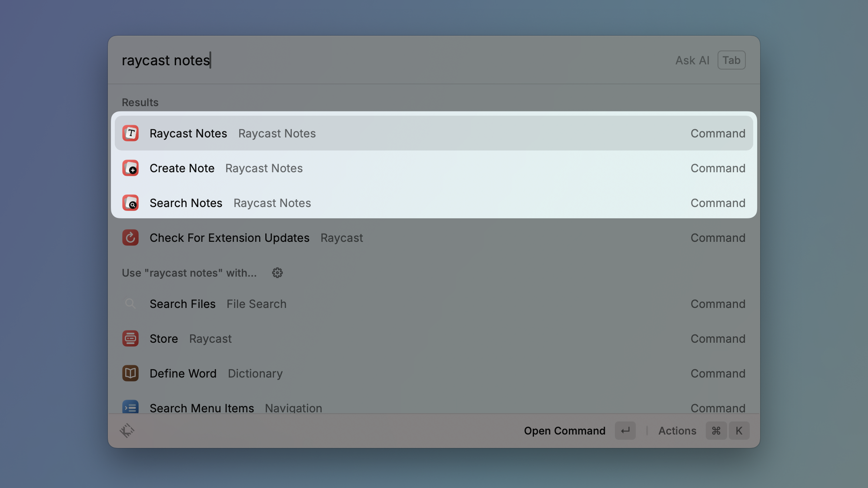Click the Search Menu Items icon
868x488 pixels.
click(x=130, y=407)
